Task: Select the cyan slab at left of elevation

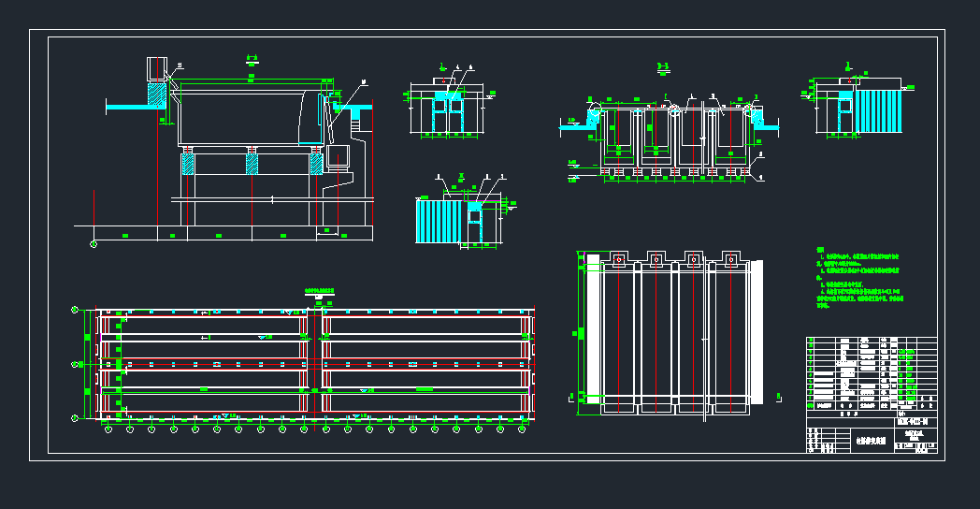Action: pyautogui.click(x=126, y=108)
